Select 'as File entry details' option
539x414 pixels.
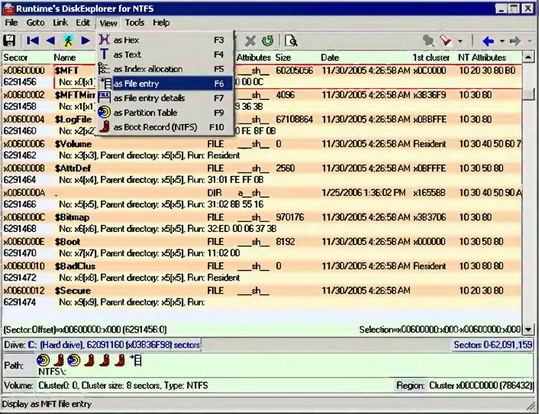pyautogui.click(x=164, y=98)
